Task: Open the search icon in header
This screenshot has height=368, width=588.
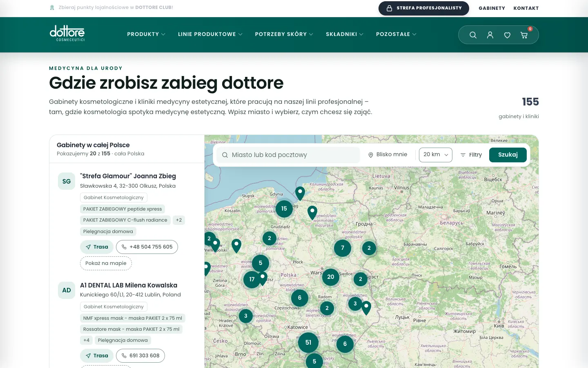Action: click(473, 35)
